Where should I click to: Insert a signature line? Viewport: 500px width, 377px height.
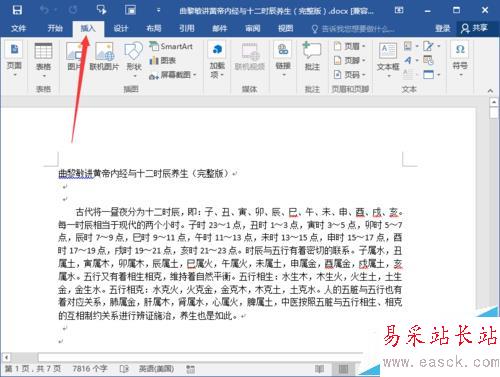click(431, 46)
